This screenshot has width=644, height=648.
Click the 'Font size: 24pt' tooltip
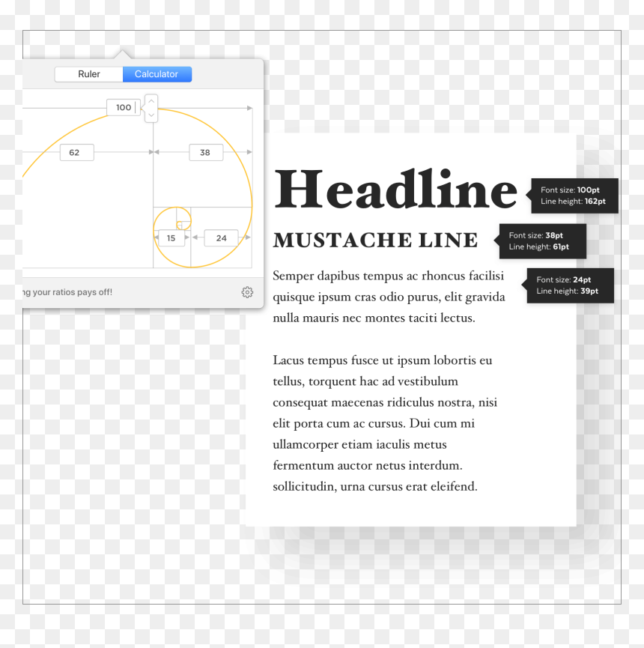(x=568, y=285)
